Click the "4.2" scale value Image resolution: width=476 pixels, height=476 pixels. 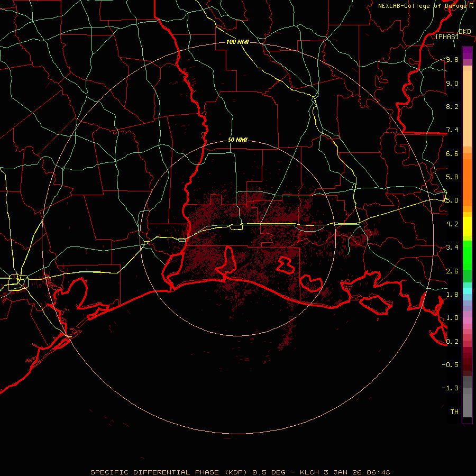coord(452,224)
